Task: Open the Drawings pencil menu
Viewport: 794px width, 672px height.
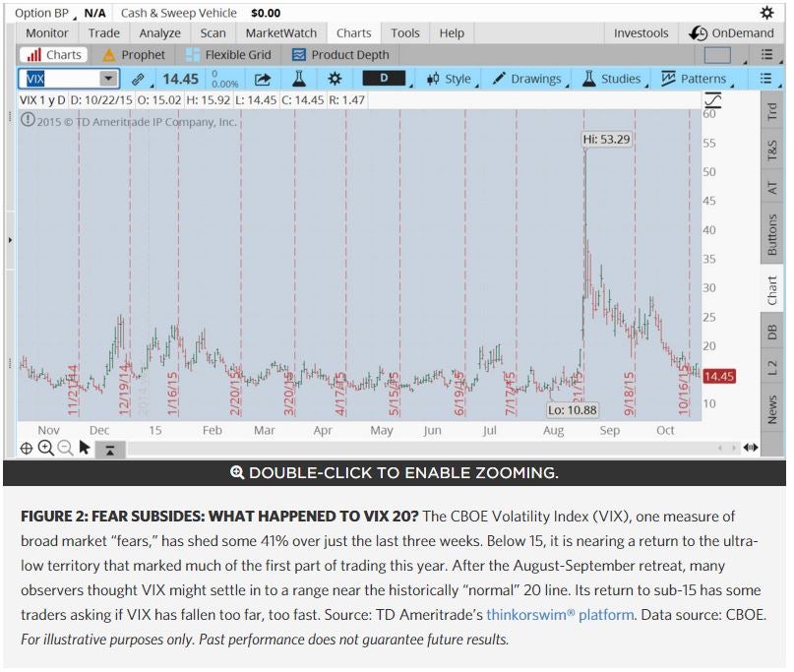Action: tap(526, 79)
